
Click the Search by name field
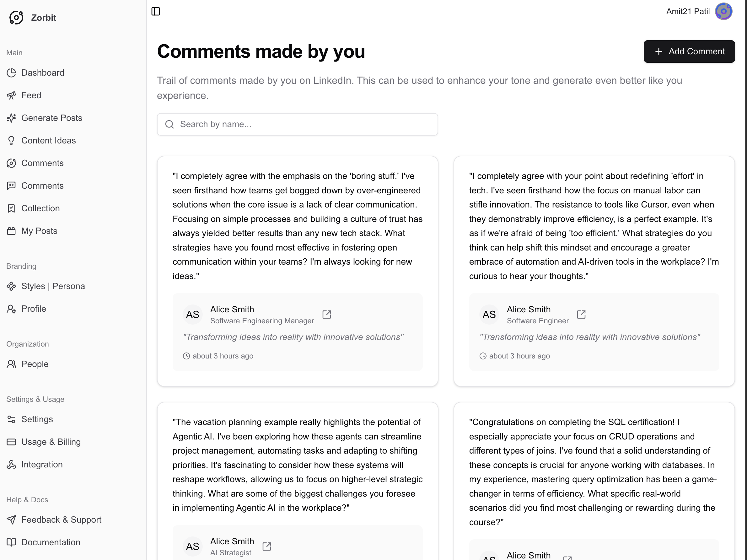pos(297,124)
